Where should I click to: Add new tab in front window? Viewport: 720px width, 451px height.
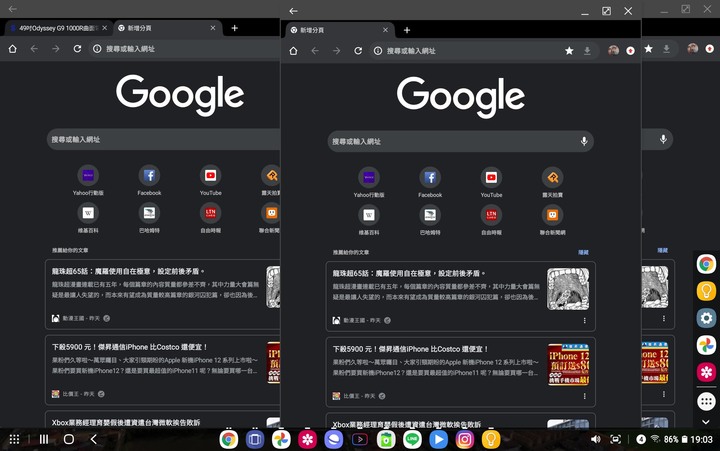(x=407, y=30)
